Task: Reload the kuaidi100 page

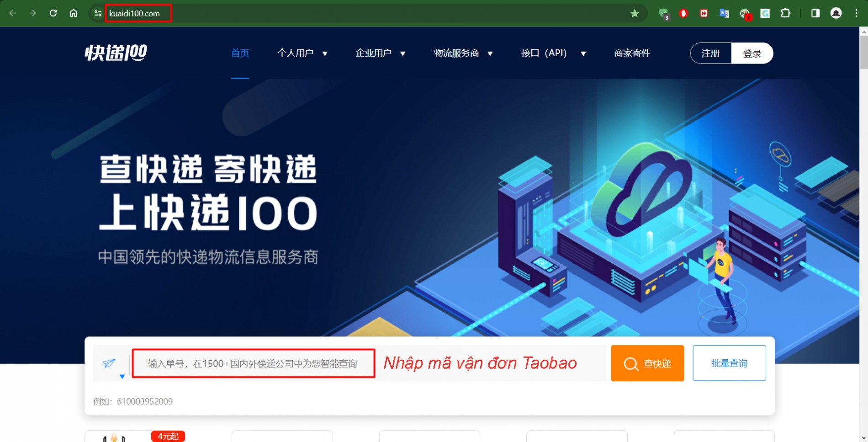Action: tap(53, 13)
